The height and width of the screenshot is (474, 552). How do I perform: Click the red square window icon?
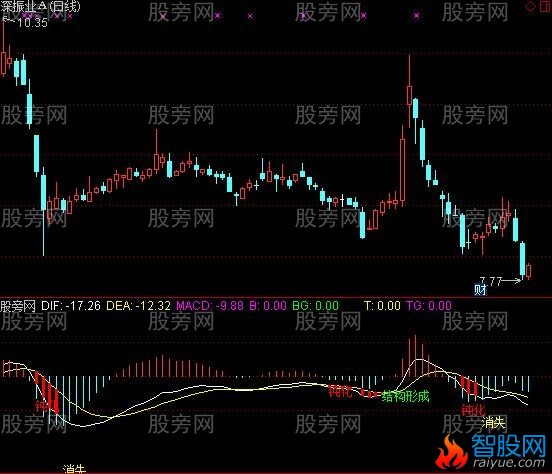(x=546, y=6)
